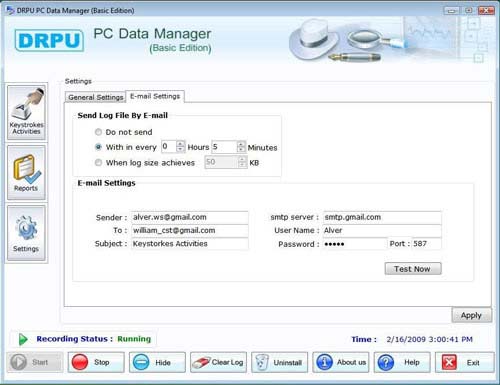Click the Minutes value field
Image resolution: width=500 pixels, height=385 pixels.
tap(224, 147)
